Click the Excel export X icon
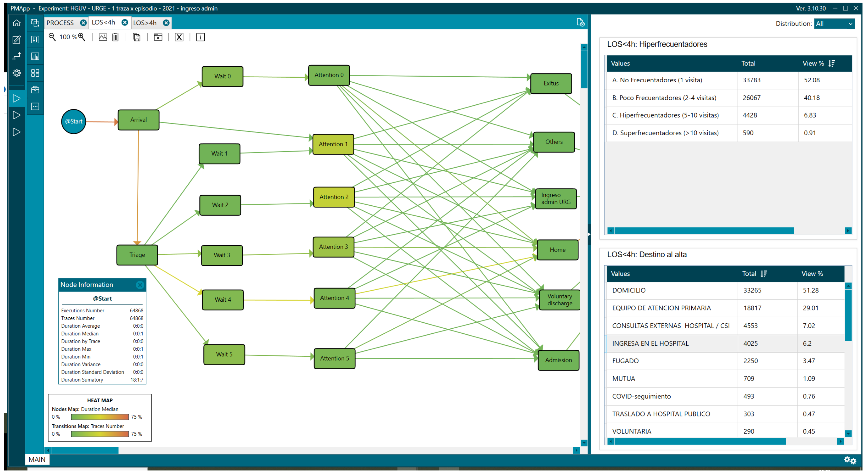The height and width of the screenshot is (475, 868). 179,37
